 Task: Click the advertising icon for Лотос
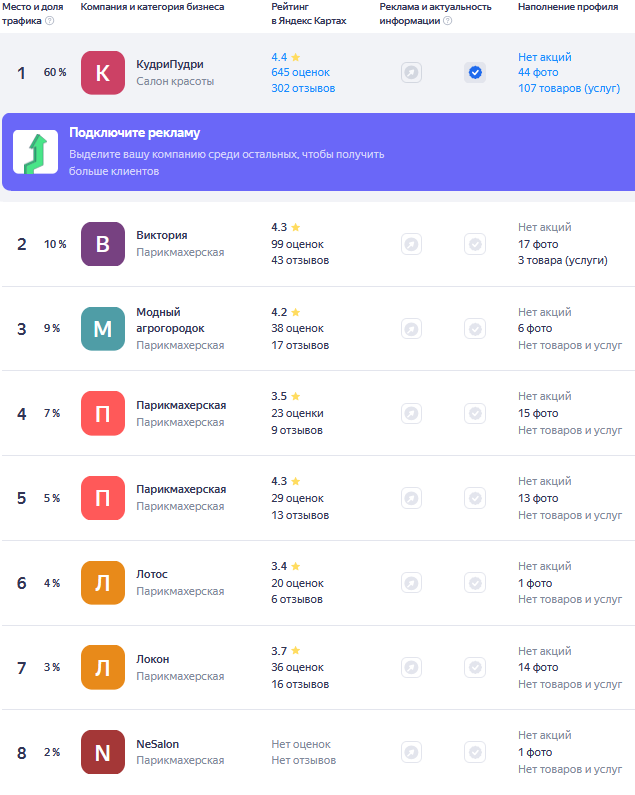pos(411,583)
